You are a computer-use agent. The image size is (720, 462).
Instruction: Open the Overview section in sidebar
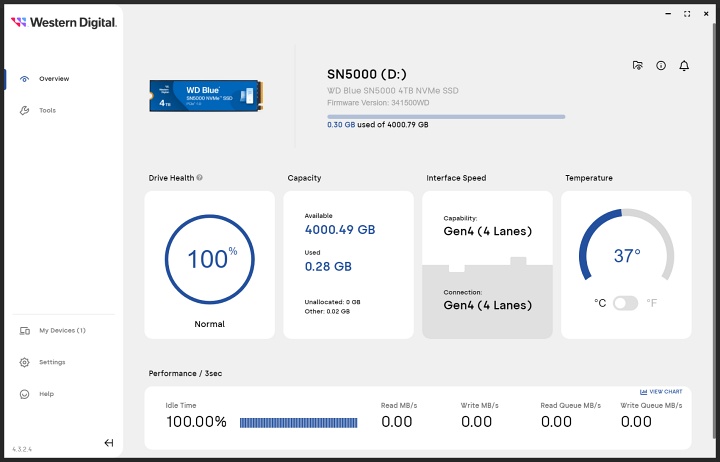pos(54,79)
